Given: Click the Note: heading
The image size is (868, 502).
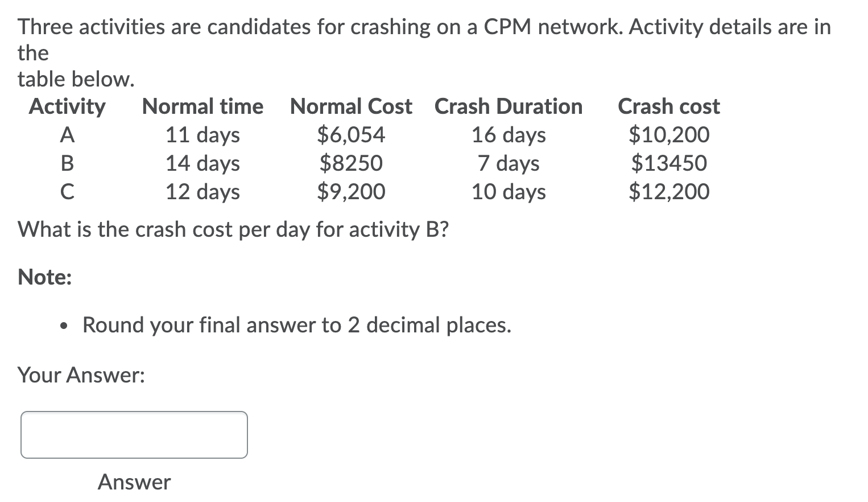Looking at the screenshot, I should (44, 276).
